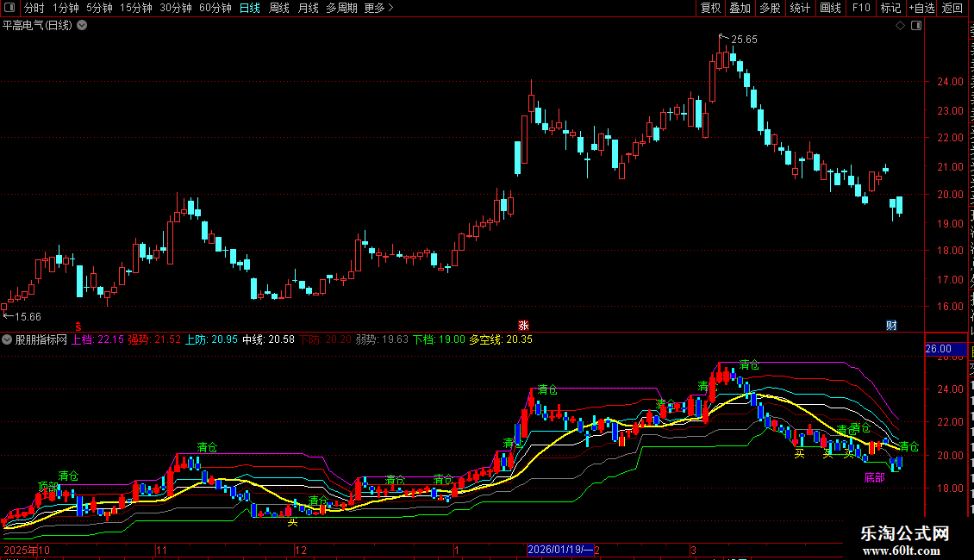Click the 复权 button
Viewport: 974px width, 560px height.
[710, 8]
